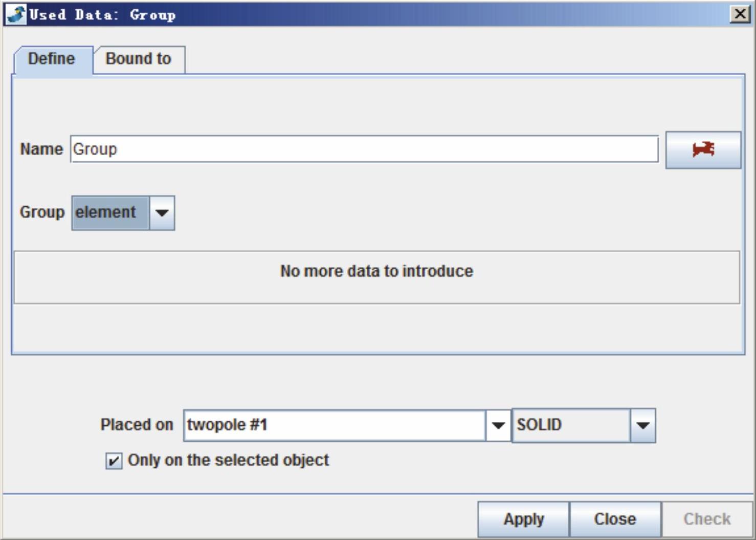This screenshot has width=756, height=540.
Task: Close the Used Data: Group window with X
Action: coord(740,14)
